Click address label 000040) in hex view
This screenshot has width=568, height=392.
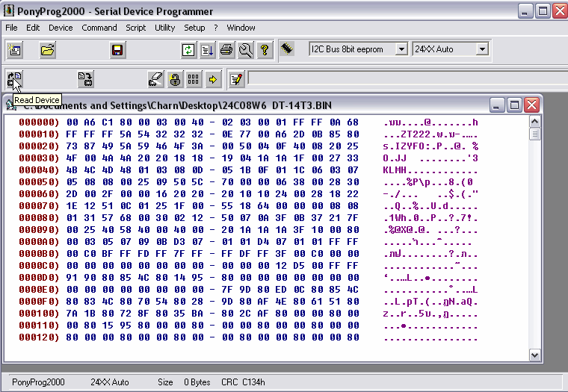point(39,170)
